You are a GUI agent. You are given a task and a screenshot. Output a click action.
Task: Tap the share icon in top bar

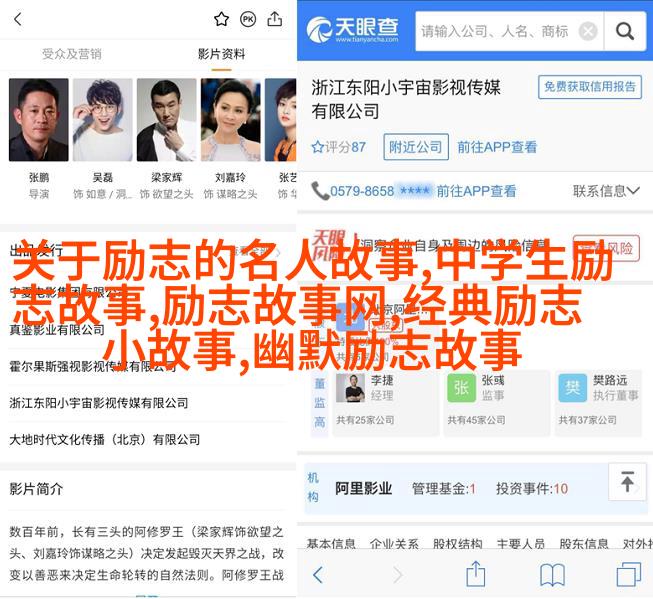tap(275, 19)
